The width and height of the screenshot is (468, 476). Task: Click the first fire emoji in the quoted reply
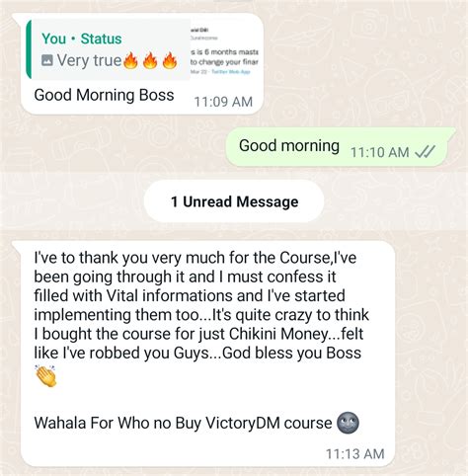coord(130,60)
